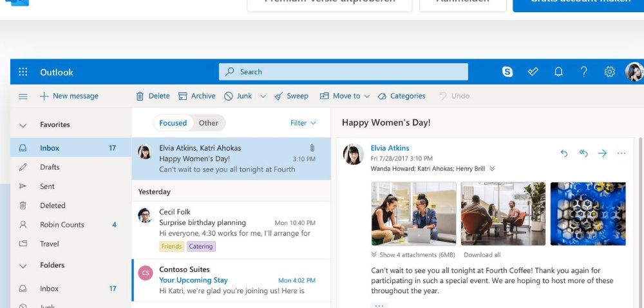Viewport: 644px width, 308px height.
Task: Click the Reply arrow icon on email
Action: 564,153
